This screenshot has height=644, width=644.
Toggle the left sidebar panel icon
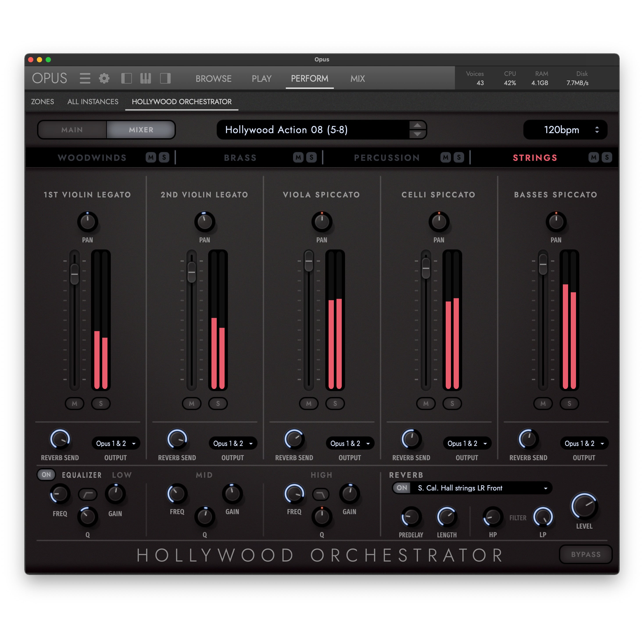[x=126, y=78]
